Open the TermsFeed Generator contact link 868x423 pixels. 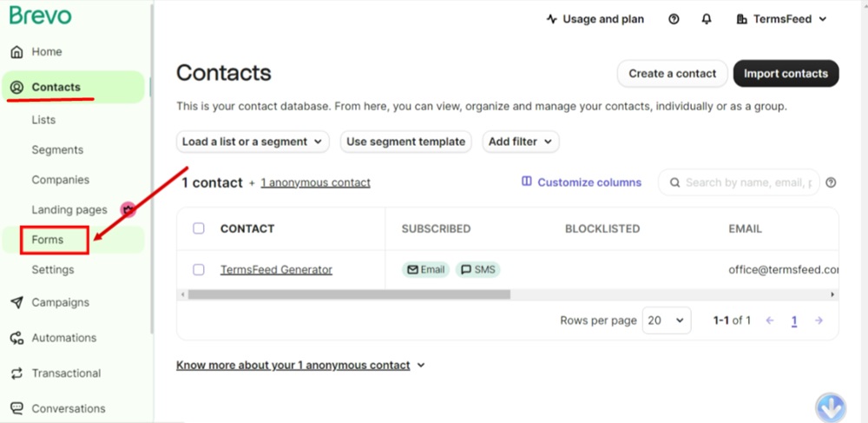pos(276,269)
